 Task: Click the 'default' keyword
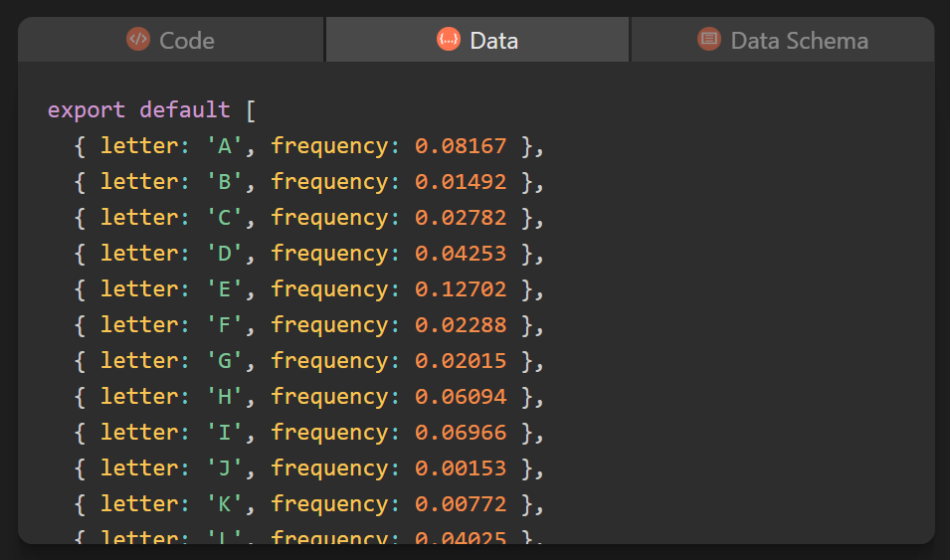click(185, 110)
